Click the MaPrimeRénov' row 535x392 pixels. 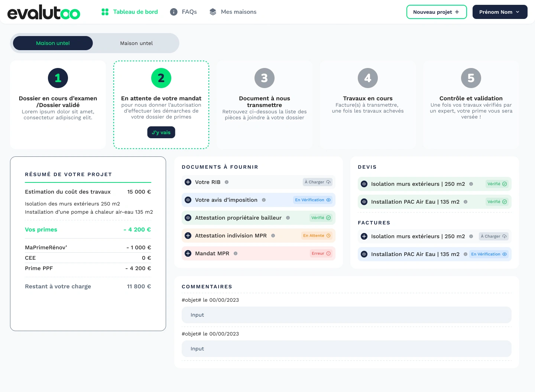88,247
